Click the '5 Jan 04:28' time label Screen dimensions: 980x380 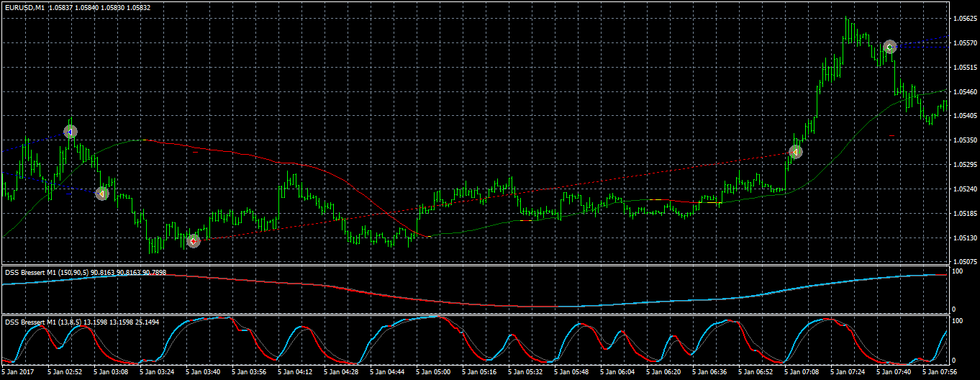tap(342, 373)
